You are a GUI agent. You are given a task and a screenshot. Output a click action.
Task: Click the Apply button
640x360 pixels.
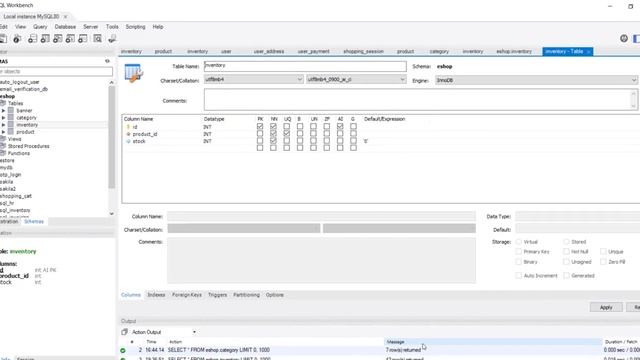[606, 307]
